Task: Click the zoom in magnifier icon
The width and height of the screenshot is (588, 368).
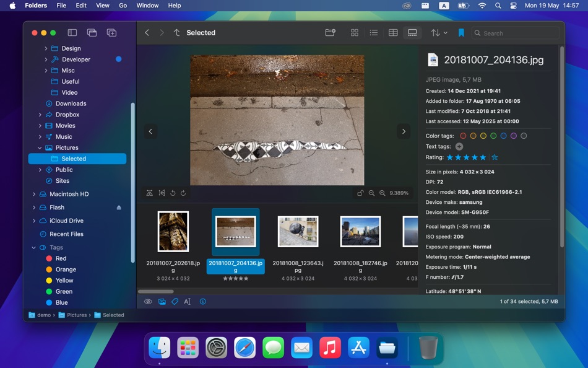Action: (x=382, y=193)
